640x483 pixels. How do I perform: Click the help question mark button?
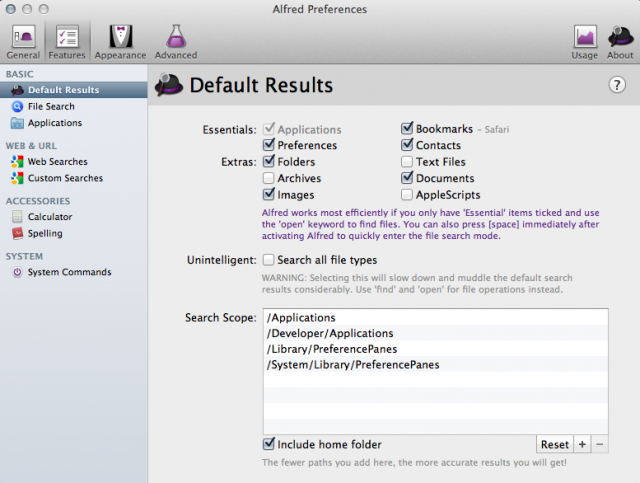tap(617, 85)
